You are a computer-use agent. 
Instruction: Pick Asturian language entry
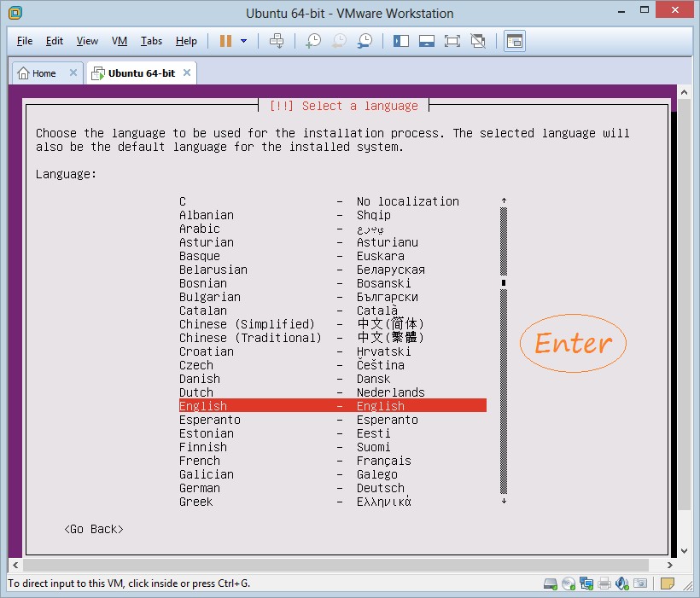click(x=333, y=242)
